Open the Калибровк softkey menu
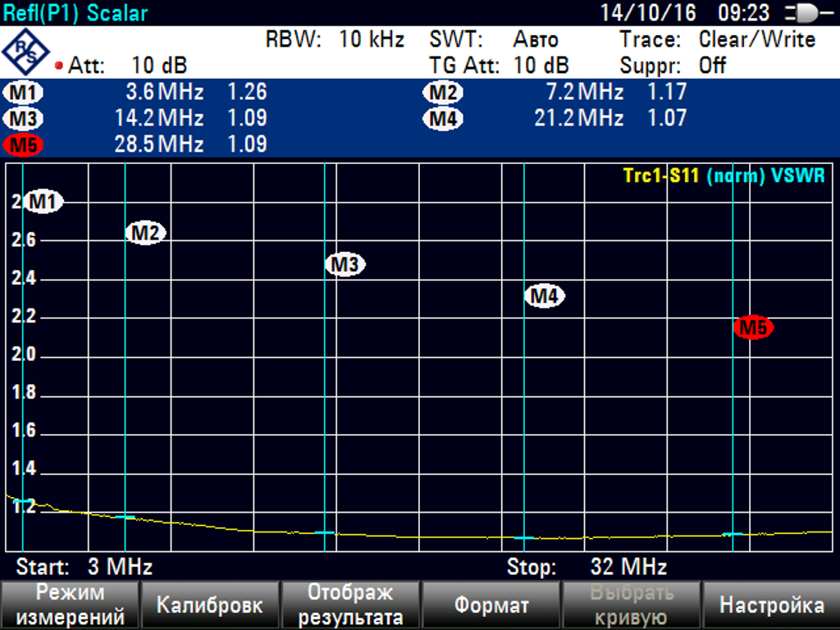Screen dimensions: 840x630 coord(210,605)
